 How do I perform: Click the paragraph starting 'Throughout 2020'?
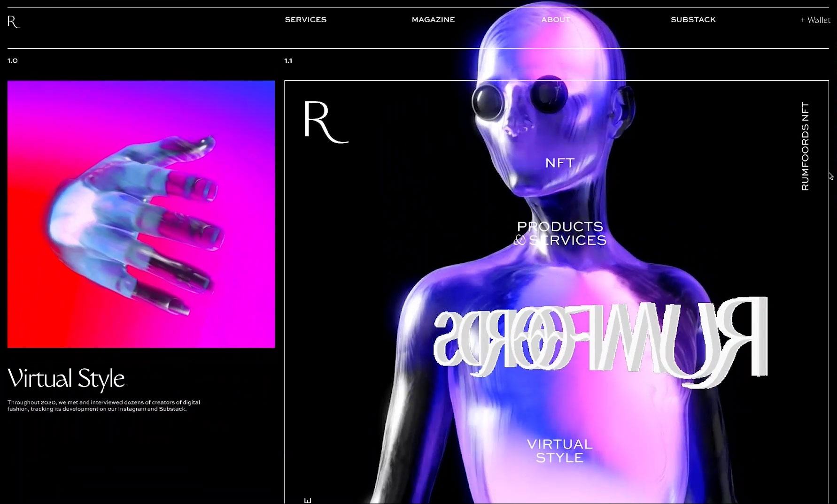(x=104, y=405)
